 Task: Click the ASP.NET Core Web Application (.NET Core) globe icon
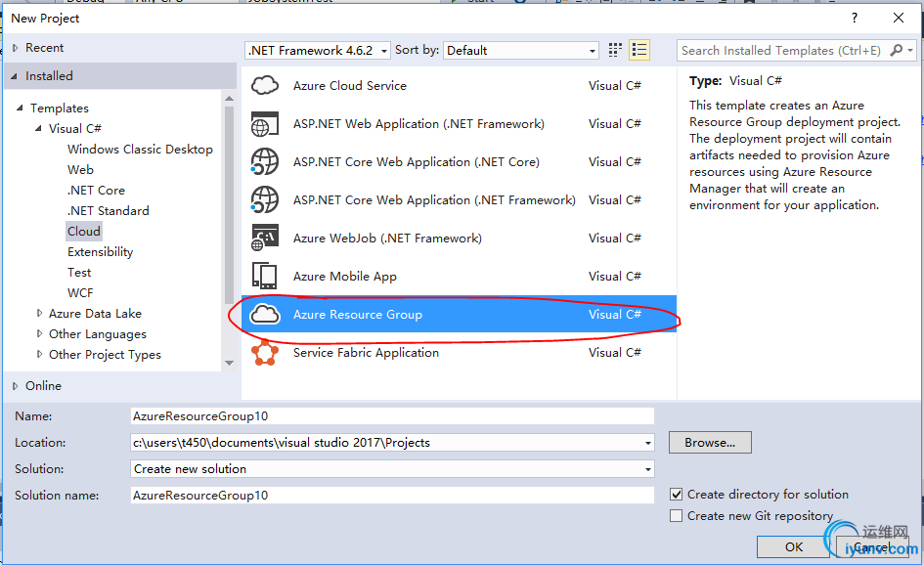click(265, 162)
